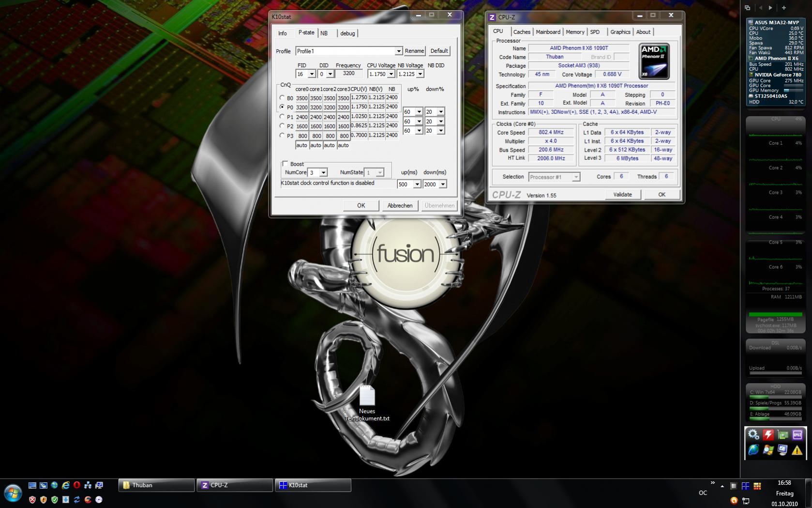Click the blue download arrow quick launch icon
This screenshot has height=508, width=812.
[65, 500]
